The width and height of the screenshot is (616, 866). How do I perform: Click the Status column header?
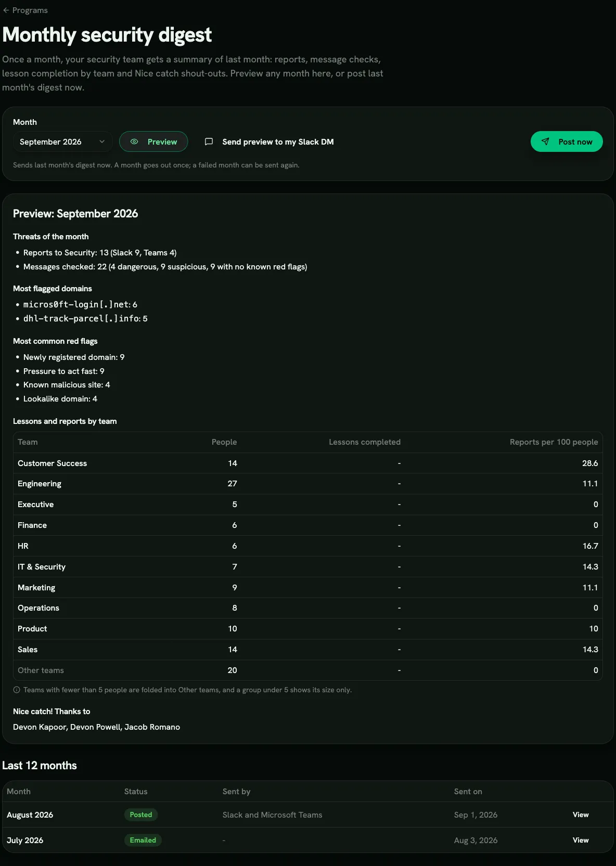136,792
